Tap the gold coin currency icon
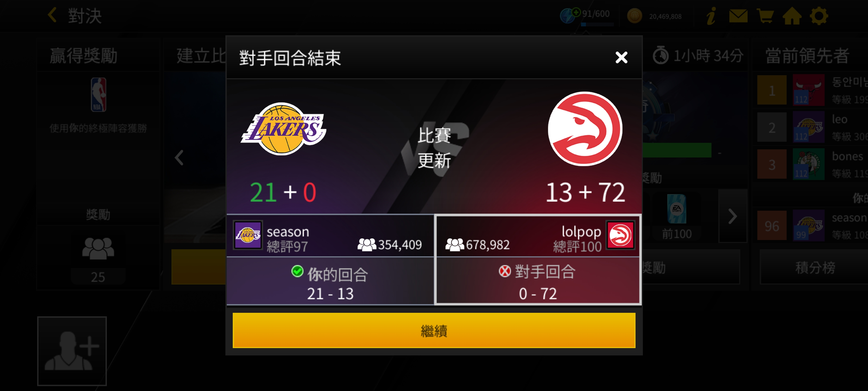 pos(634,16)
